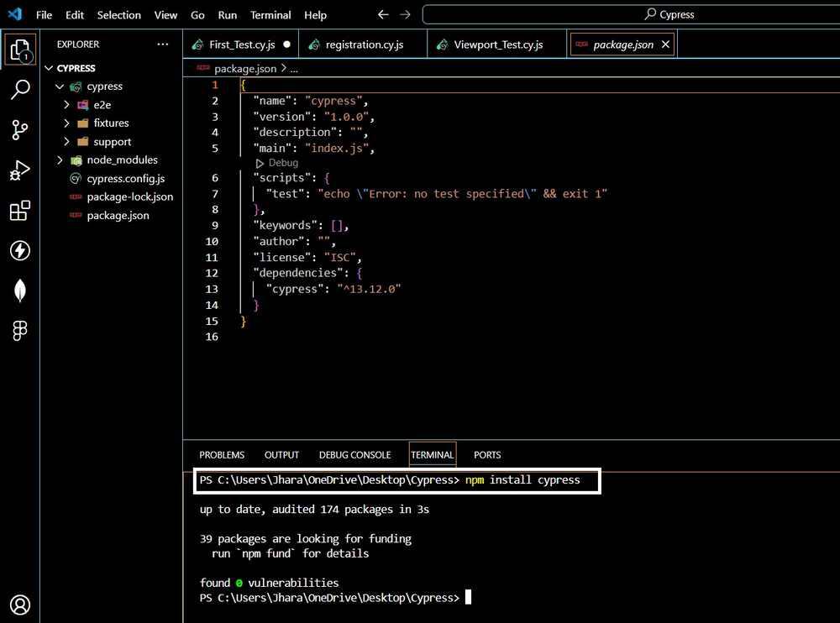Collapse the cypress folder
Viewport: 840px width, 623px height.
pyautogui.click(x=104, y=86)
